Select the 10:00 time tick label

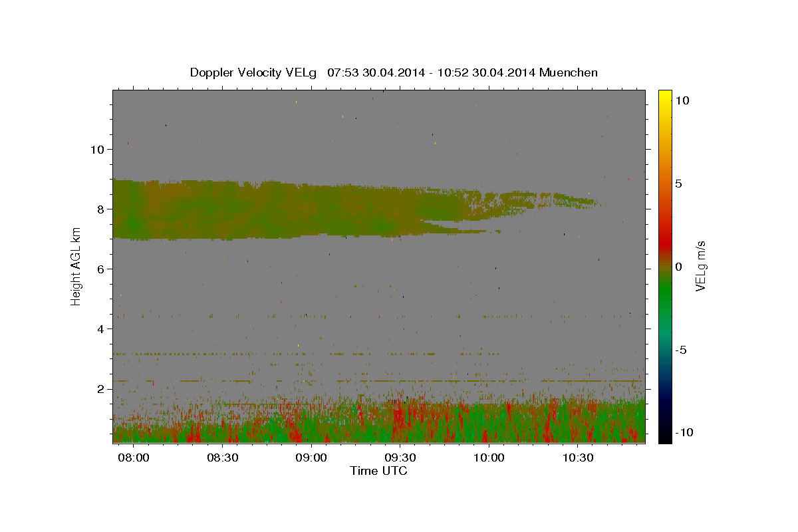[489, 458]
